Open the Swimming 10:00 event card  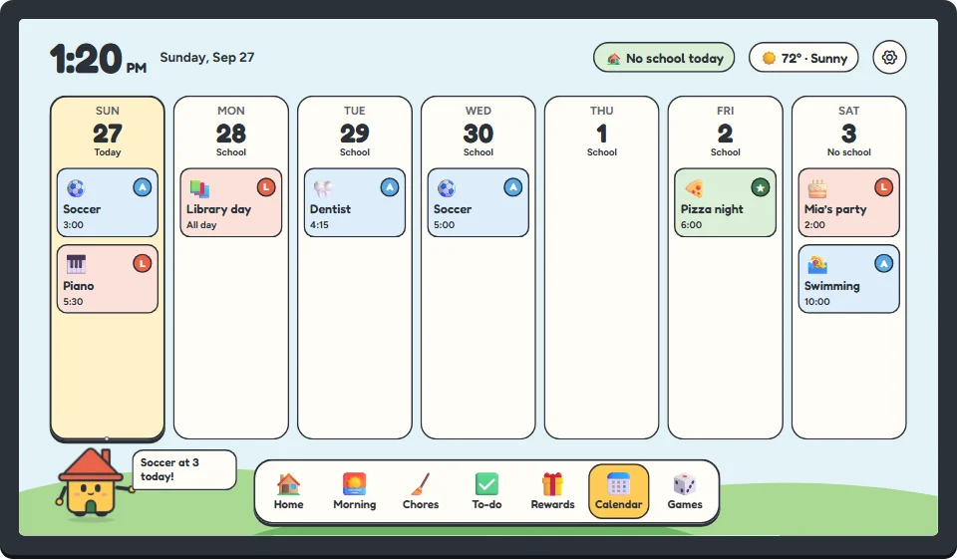[x=849, y=279]
